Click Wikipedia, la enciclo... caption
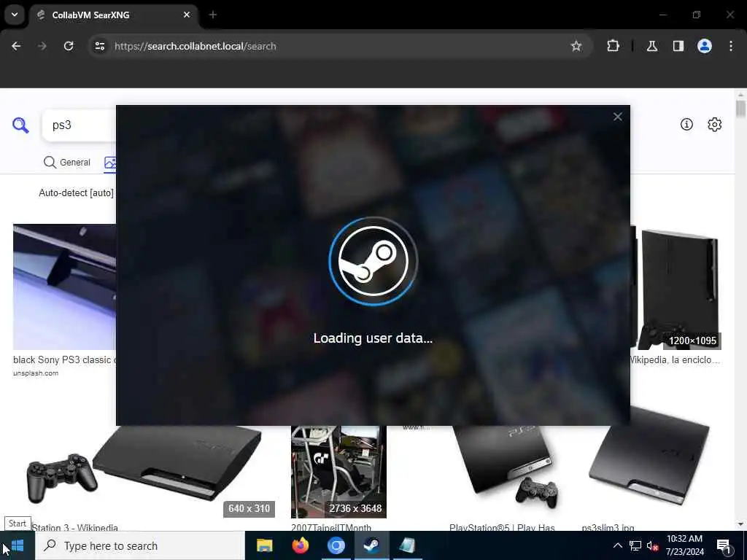747x560 pixels. pyautogui.click(x=675, y=359)
